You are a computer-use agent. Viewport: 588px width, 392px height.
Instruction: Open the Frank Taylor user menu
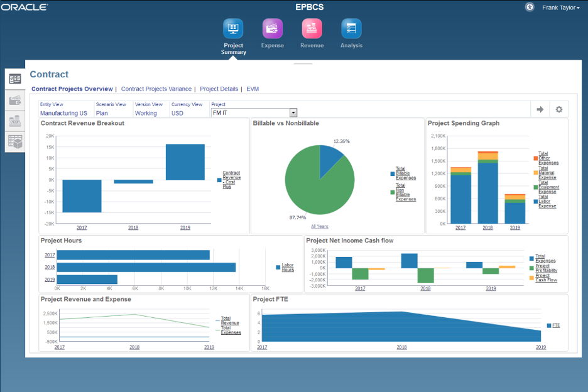point(560,8)
